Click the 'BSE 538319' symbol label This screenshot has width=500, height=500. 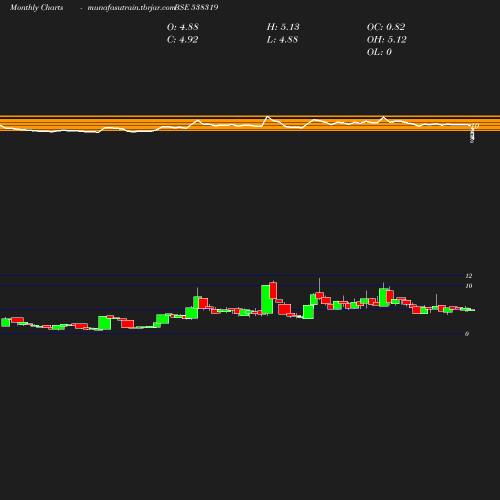196,7
